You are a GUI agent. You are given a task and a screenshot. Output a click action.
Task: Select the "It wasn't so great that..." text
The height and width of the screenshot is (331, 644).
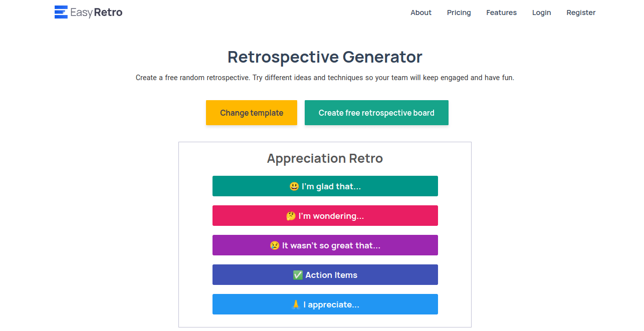331,245
